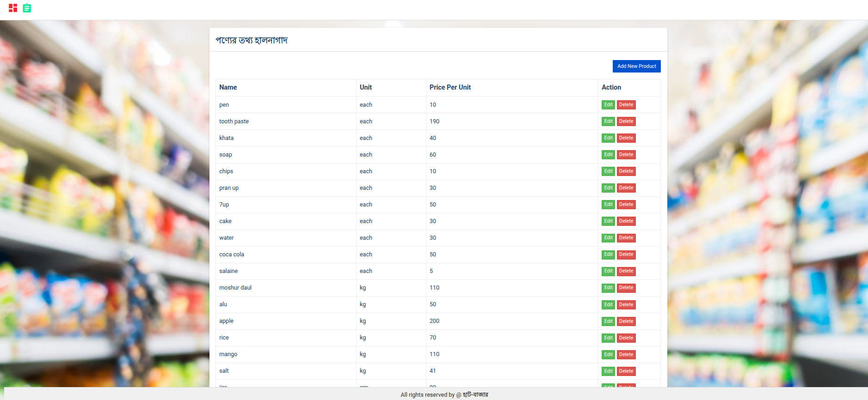Edit the pen product row
The width and height of the screenshot is (868, 400).
(608, 105)
